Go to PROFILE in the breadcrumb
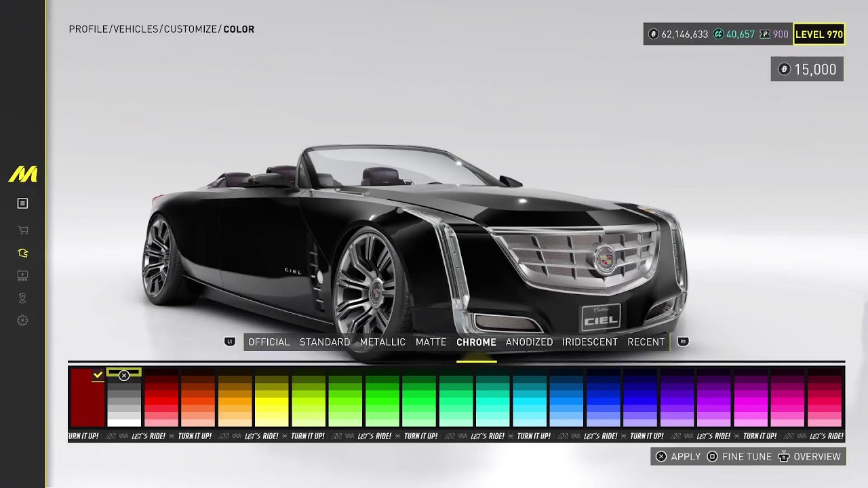This screenshot has height=488, width=868. pos(89,29)
